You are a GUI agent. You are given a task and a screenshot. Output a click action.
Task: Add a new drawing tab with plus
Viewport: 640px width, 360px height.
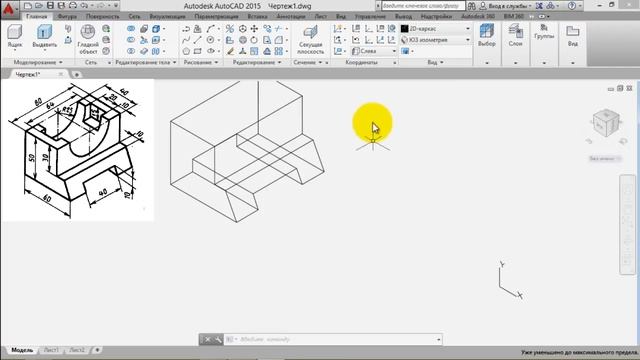[x=76, y=75]
